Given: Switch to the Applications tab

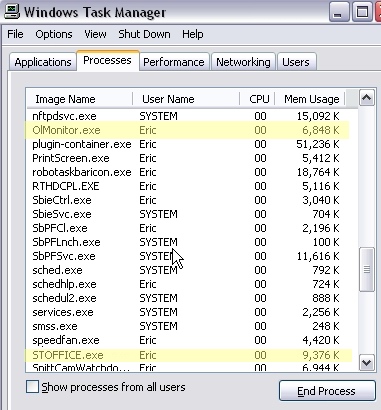Looking at the screenshot, I should [x=43, y=62].
